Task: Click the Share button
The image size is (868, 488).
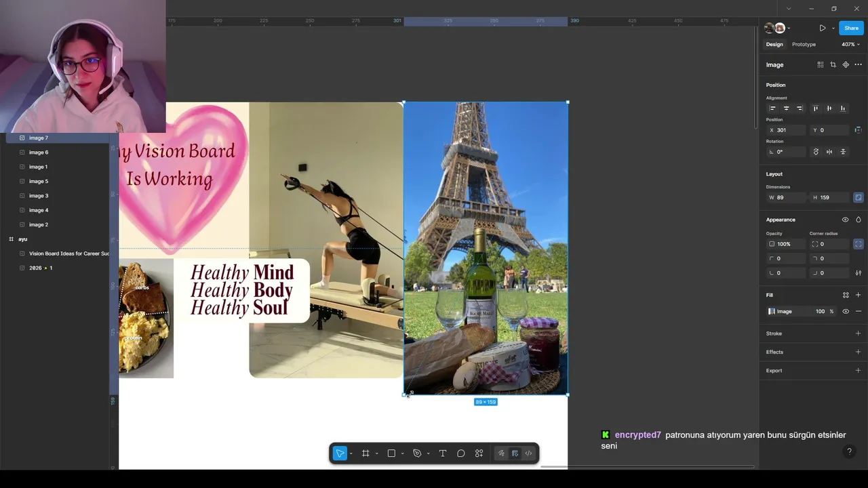Action: 851,28
